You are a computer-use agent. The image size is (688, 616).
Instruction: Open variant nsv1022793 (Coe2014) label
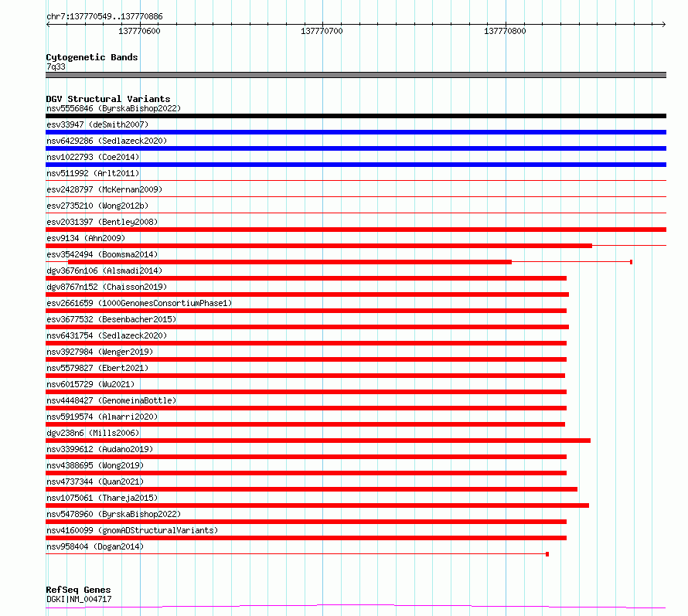click(93, 157)
